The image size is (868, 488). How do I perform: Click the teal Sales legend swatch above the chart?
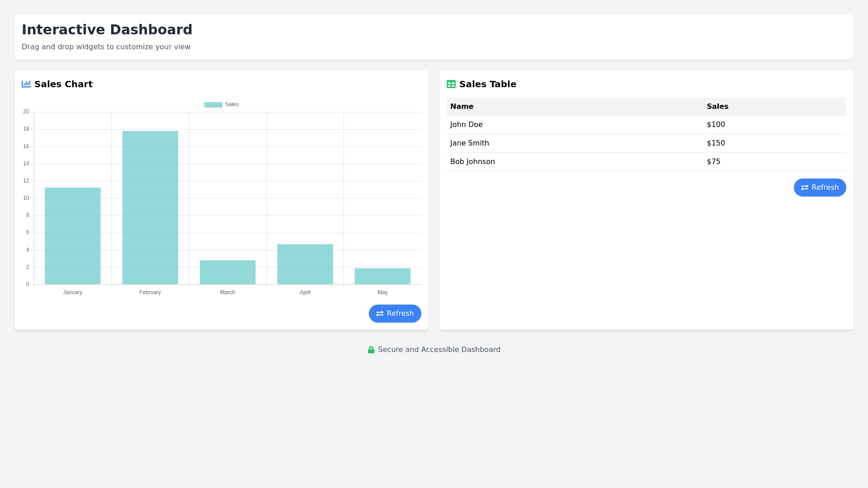(212, 104)
